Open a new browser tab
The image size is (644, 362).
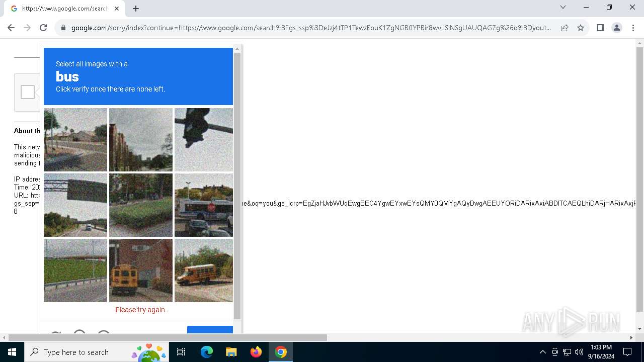(x=136, y=9)
